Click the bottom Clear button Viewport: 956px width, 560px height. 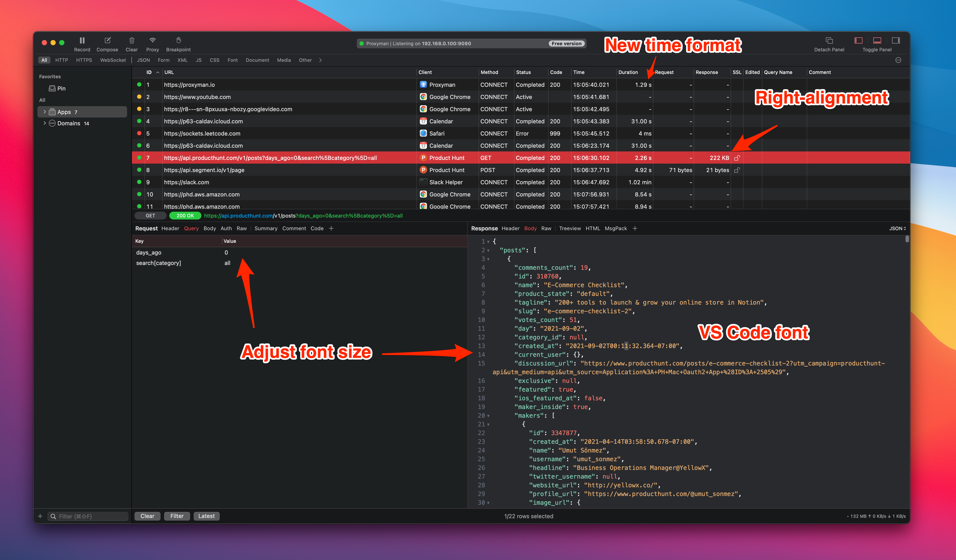pos(147,516)
